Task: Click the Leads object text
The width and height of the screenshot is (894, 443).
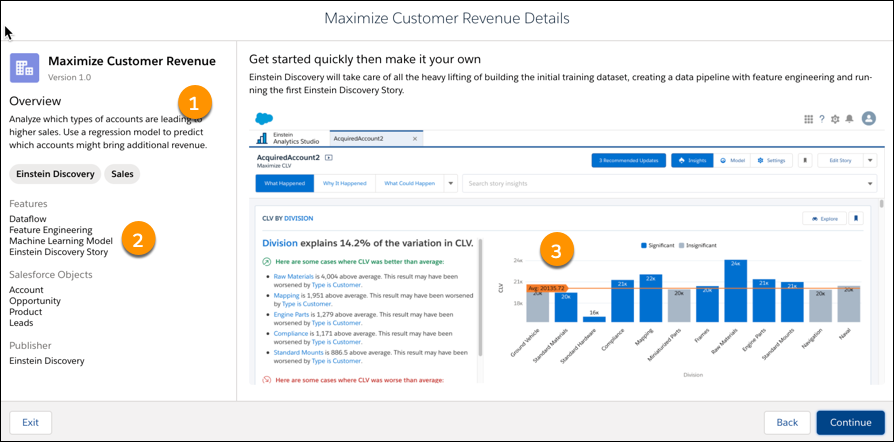Action: tap(21, 323)
